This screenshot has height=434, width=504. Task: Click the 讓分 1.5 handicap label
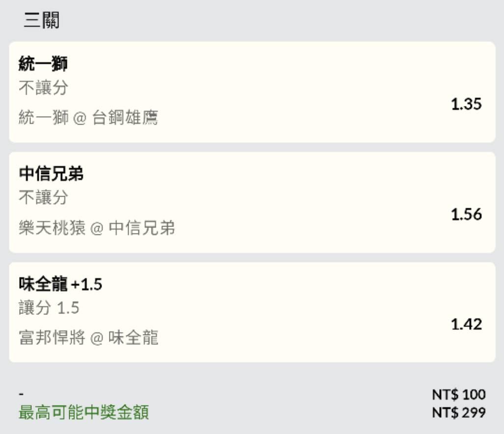[49, 308]
